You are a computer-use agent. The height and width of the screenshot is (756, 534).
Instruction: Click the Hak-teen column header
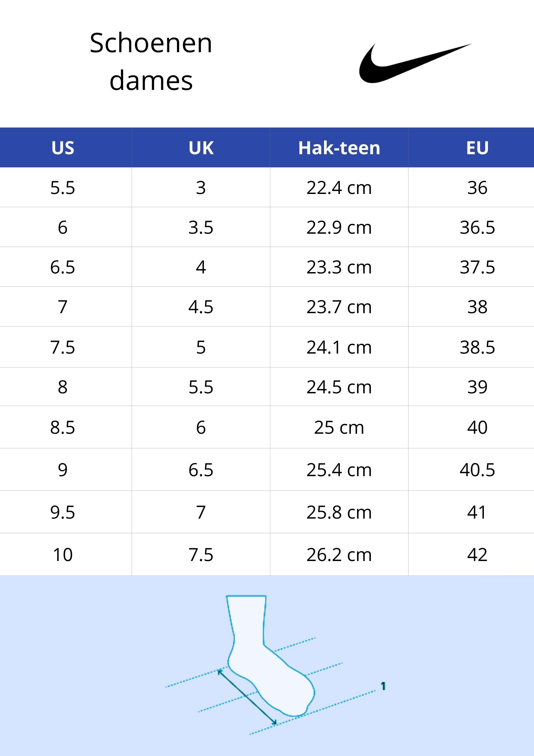click(339, 148)
